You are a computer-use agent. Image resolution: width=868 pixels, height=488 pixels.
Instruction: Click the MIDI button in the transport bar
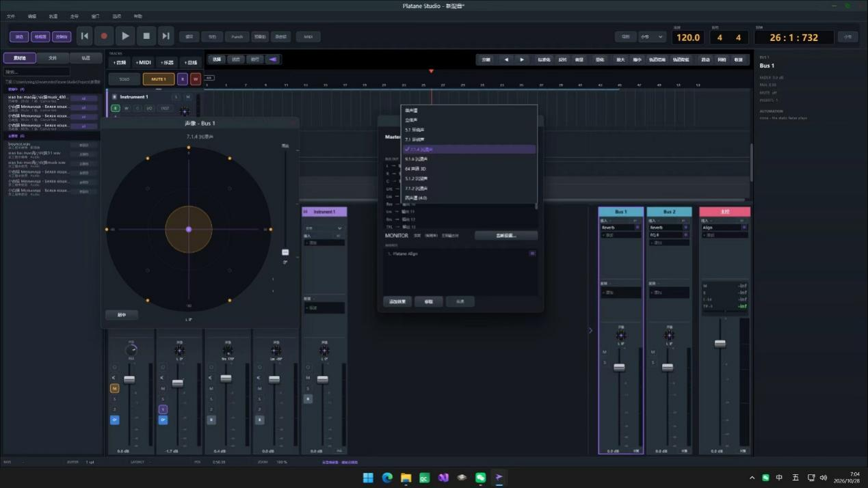point(308,37)
